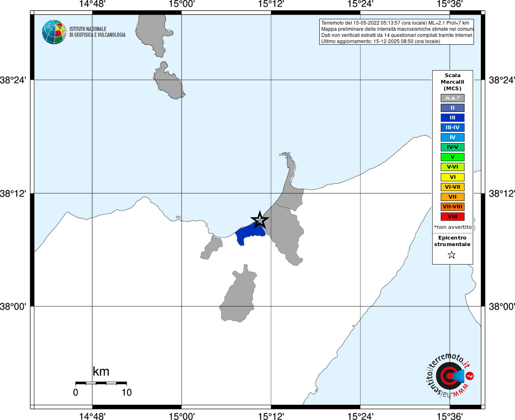Click the bottom axis label 15°24'
The height and width of the screenshot is (420, 515).
click(360, 416)
